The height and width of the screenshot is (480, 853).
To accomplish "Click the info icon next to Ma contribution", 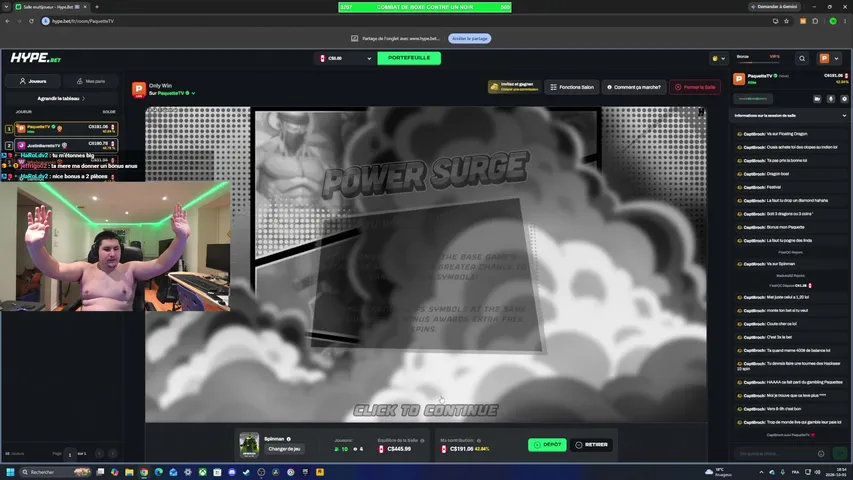I will pyautogui.click(x=479, y=441).
